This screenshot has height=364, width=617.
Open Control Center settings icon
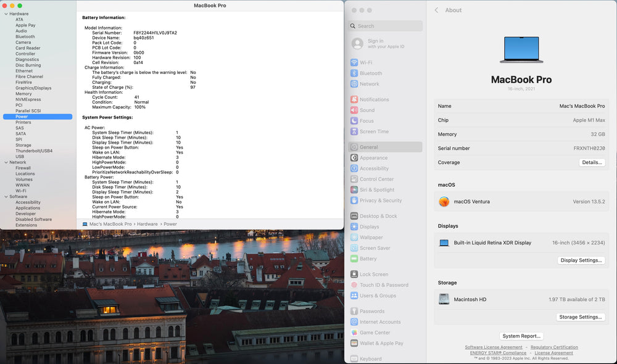tap(354, 179)
